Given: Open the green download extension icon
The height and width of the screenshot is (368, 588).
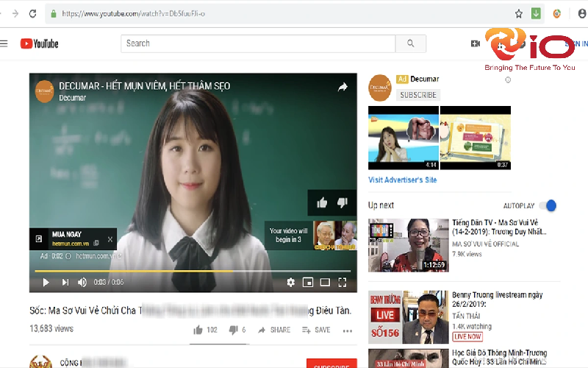Looking at the screenshot, I should point(536,13).
